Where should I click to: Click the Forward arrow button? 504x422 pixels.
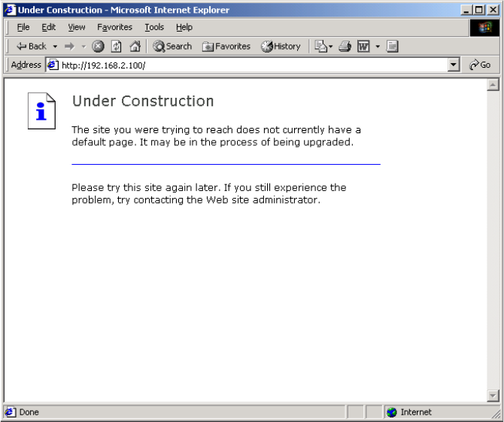[69, 47]
